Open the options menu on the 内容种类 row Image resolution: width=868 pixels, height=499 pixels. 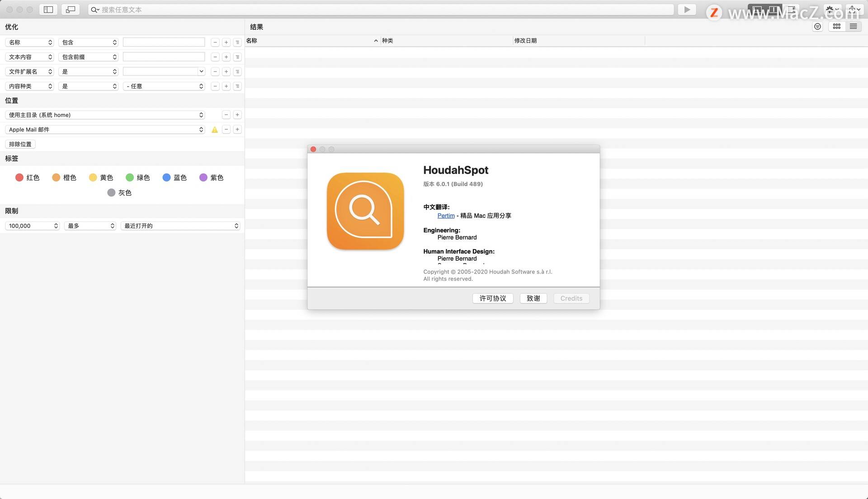pos(237,86)
